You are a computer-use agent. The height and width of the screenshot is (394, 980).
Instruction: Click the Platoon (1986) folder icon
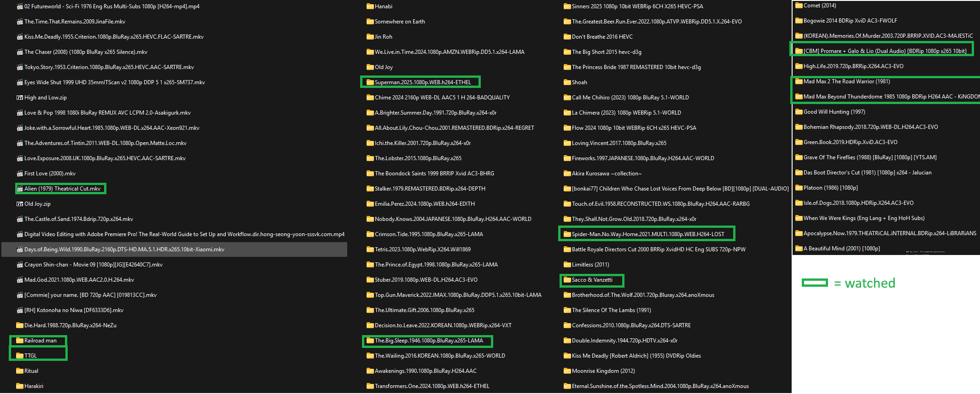pos(799,188)
